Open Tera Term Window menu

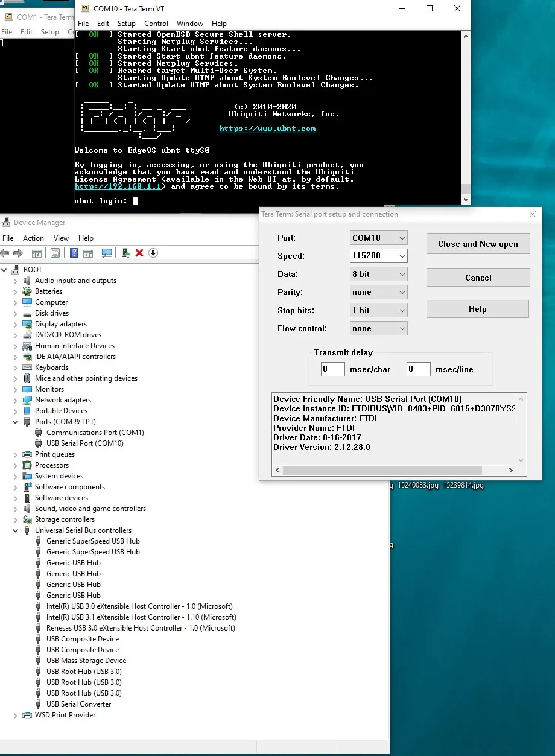(x=190, y=24)
